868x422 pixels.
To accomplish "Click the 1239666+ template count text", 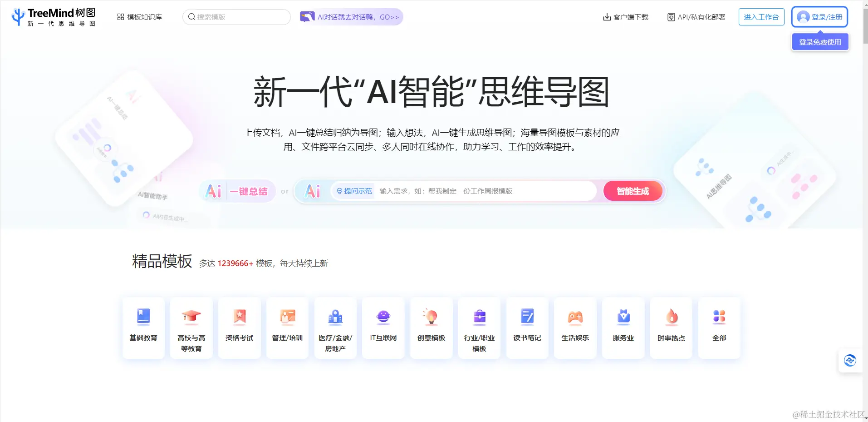I will point(235,263).
